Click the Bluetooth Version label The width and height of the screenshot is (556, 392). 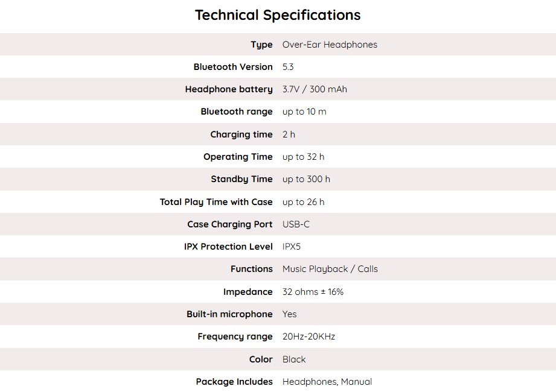coord(233,67)
